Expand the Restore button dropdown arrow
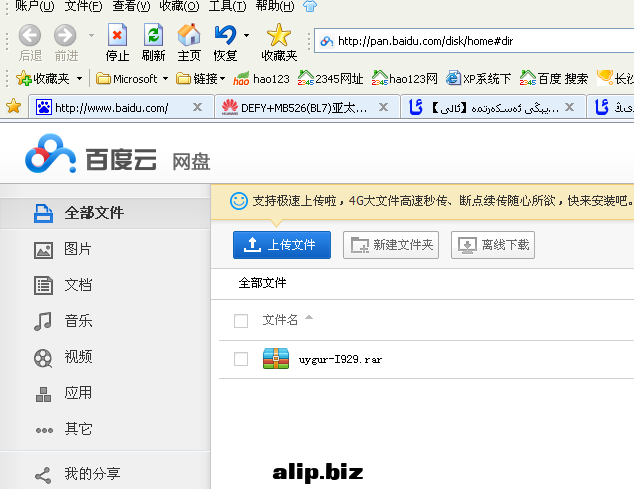Screen dimensions: 634x489 247,36
